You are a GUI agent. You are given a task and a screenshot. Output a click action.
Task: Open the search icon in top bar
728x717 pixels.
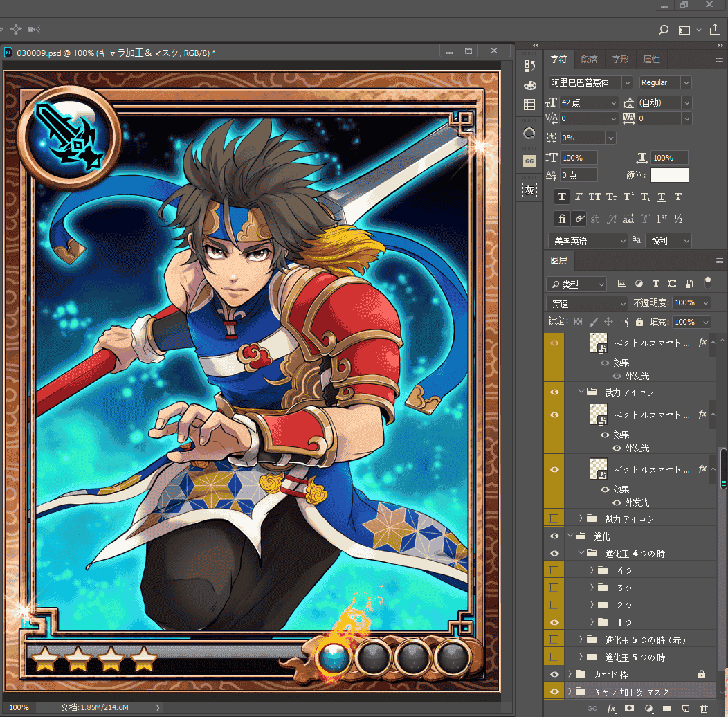click(x=664, y=30)
